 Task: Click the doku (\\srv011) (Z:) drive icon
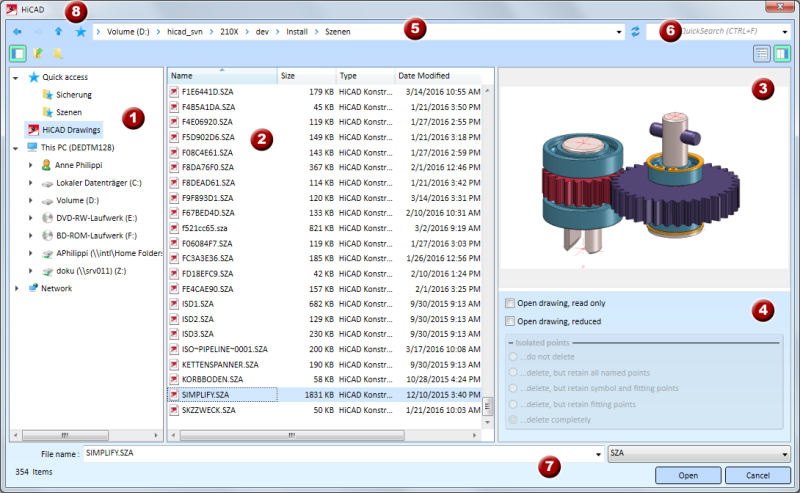[47, 271]
